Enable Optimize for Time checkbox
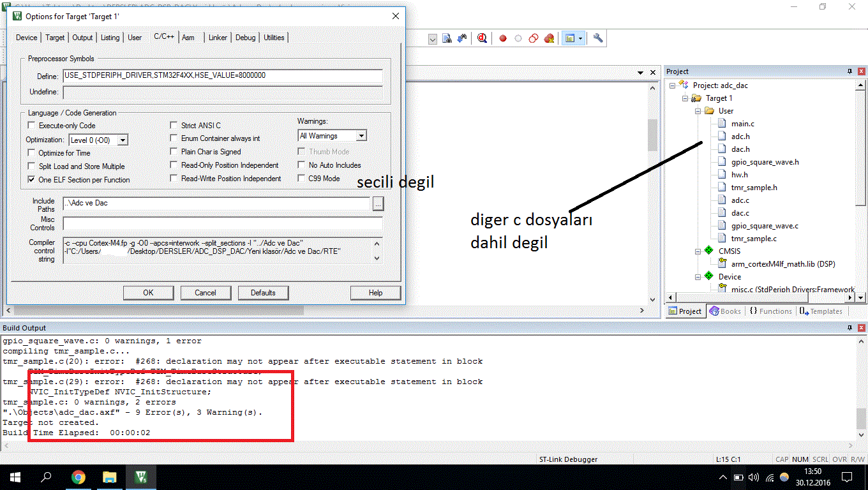 click(32, 153)
